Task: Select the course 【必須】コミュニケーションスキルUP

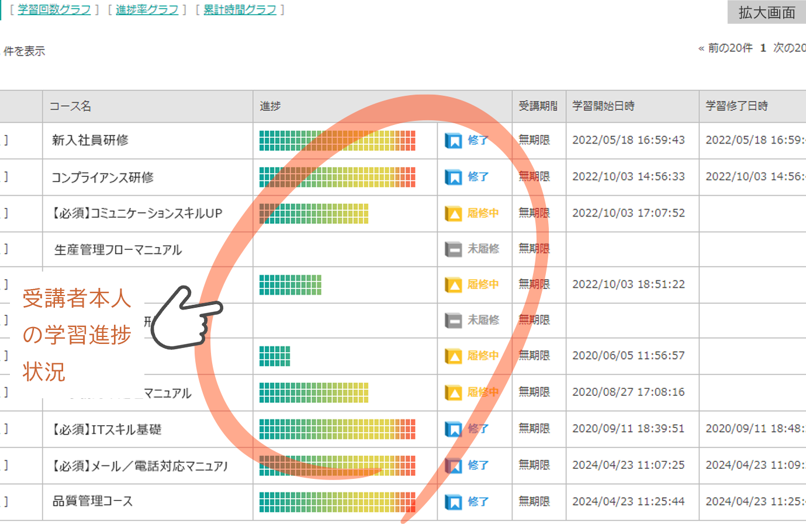Action: coord(137,214)
